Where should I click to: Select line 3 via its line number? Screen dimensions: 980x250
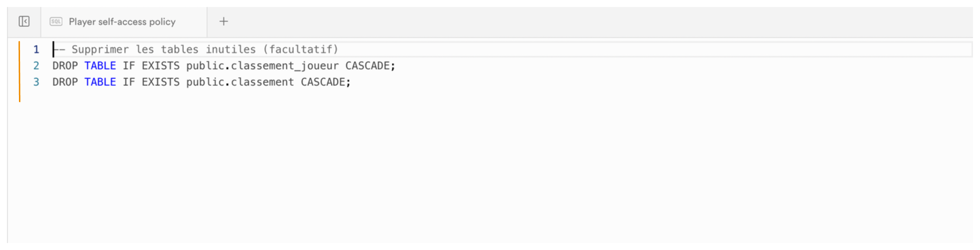tap(36, 82)
